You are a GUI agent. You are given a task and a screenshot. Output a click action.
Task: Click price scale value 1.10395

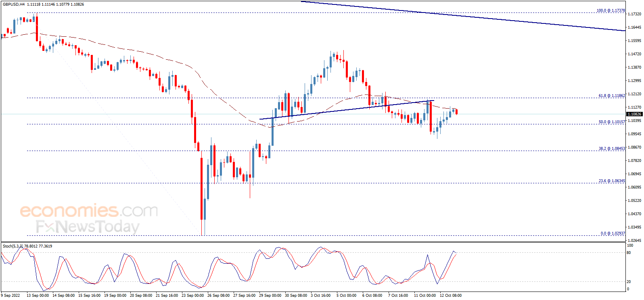click(x=635, y=121)
